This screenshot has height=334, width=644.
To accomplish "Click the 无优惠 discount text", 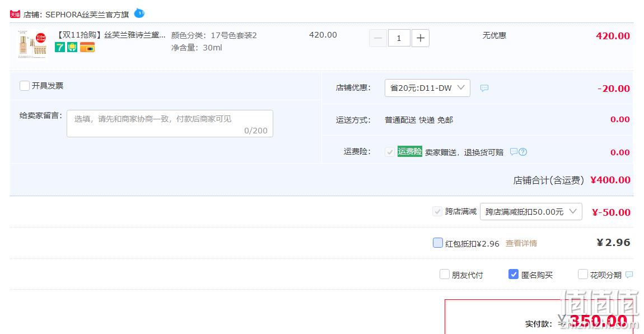I will point(494,35).
